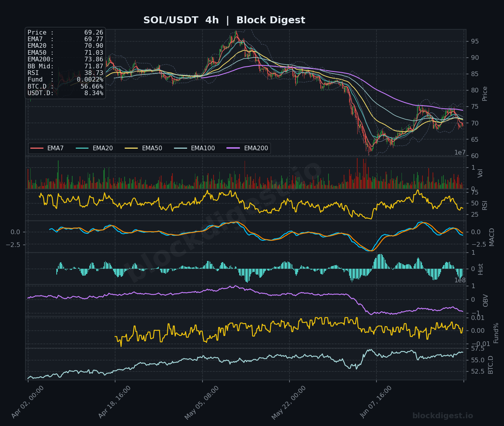Click the BB Mid value 71.87 row
The width and height of the screenshot is (504, 426).
point(65,66)
